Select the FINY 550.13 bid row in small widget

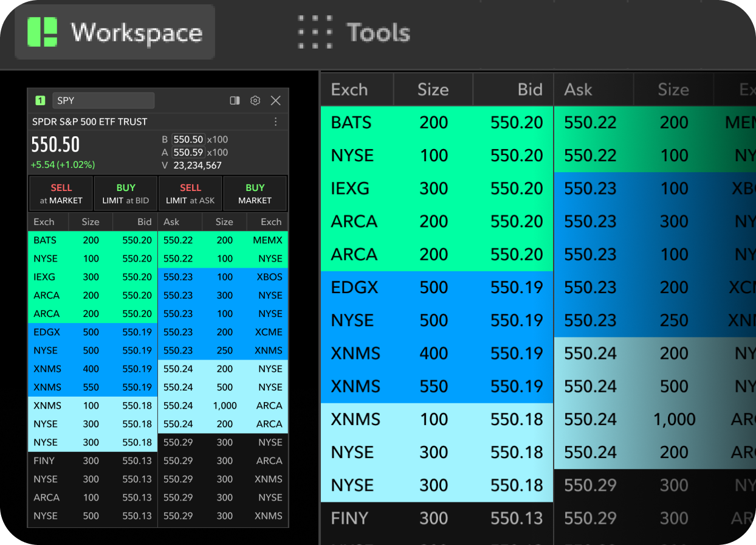[92, 460]
